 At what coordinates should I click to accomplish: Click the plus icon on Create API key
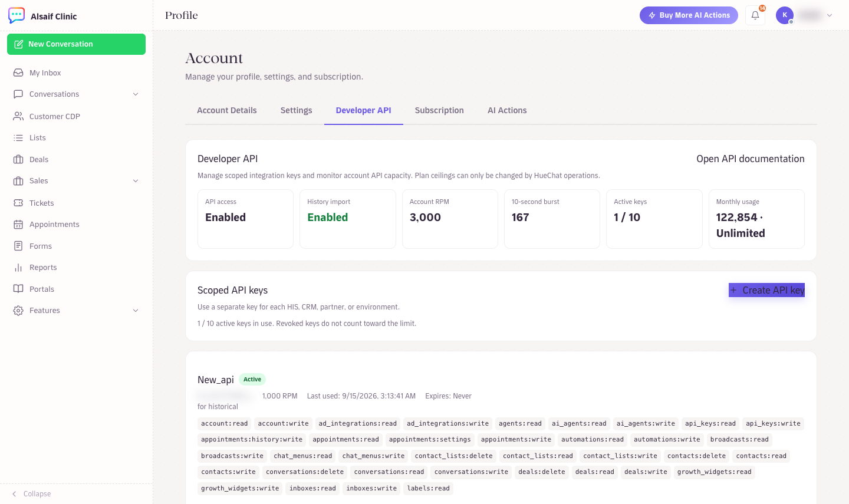[x=733, y=290]
